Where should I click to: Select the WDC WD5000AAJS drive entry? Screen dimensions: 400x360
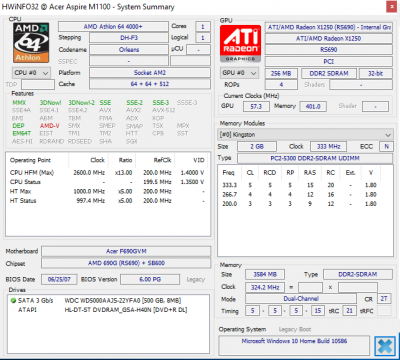[123, 300]
